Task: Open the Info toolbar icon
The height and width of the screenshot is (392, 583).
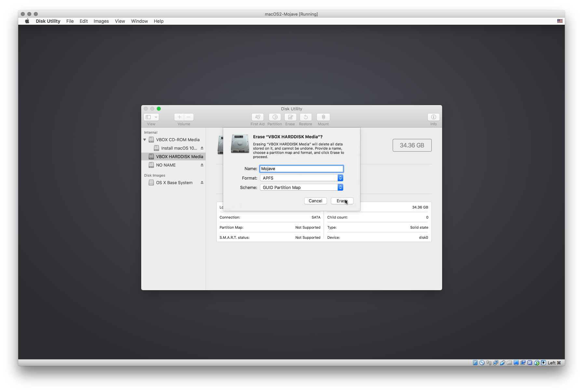Action: tap(434, 117)
